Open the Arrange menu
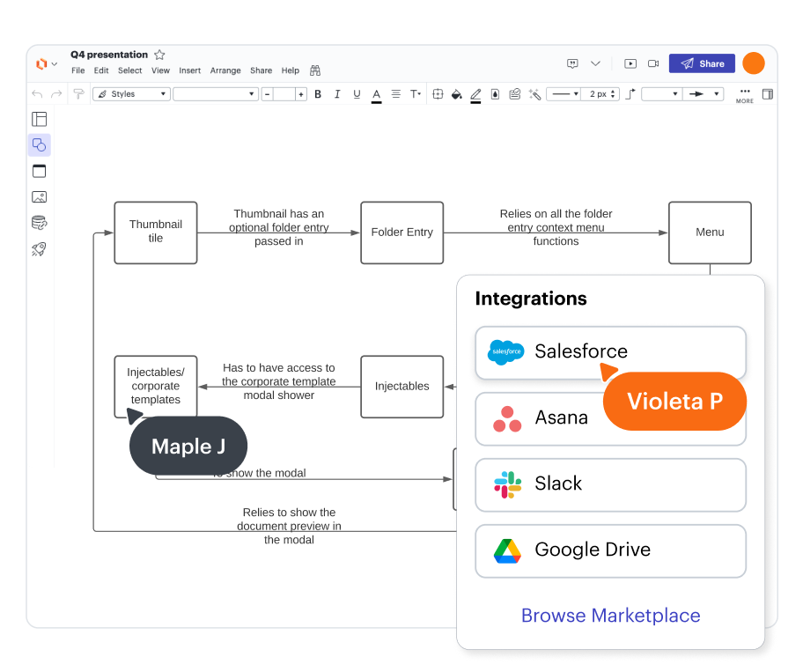This screenshot has height=672, width=803. point(225,70)
